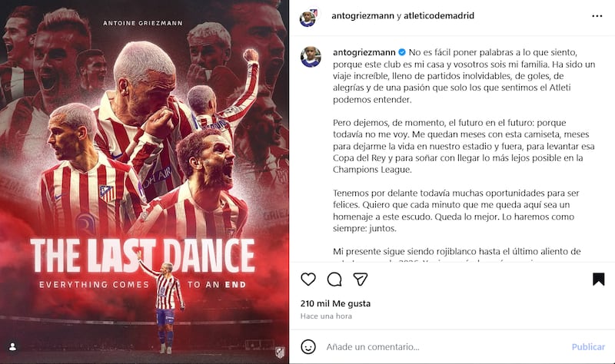Click the blue verified badge

pyautogui.click(x=402, y=52)
